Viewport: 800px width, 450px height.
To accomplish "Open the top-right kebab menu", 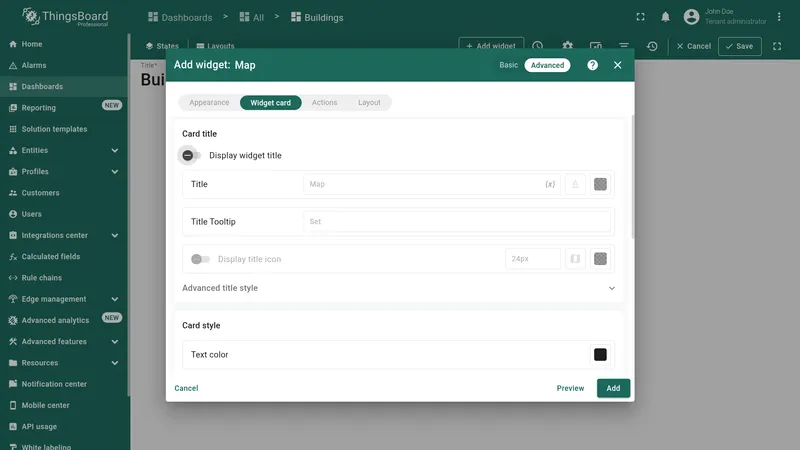I will [x=779, y=17].
